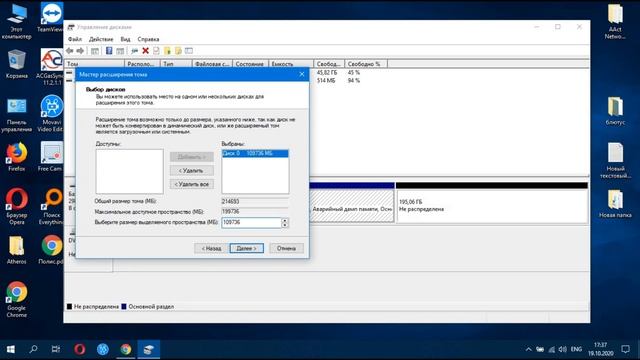Click the Удалить button between disk lists

click(x=191, y=171)
